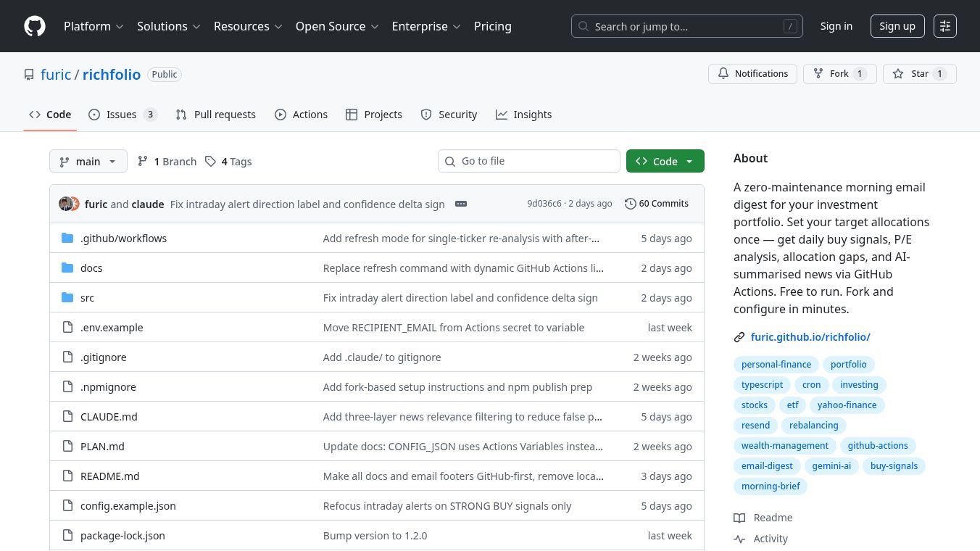Click the tags icon showing 4 Tags
The width and height of the screenshot is (980, 551).
pos(210,162)
